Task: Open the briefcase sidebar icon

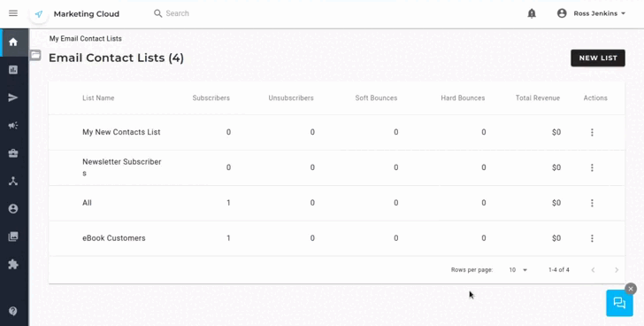Action: click(x=13, y=153)
